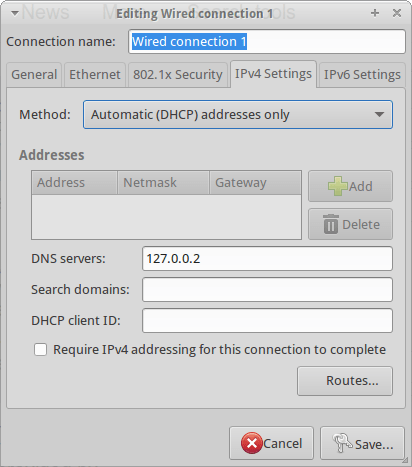Click the DHCP client ID field
The height and width of the screenshot is (467, 412).
[267, 321]
